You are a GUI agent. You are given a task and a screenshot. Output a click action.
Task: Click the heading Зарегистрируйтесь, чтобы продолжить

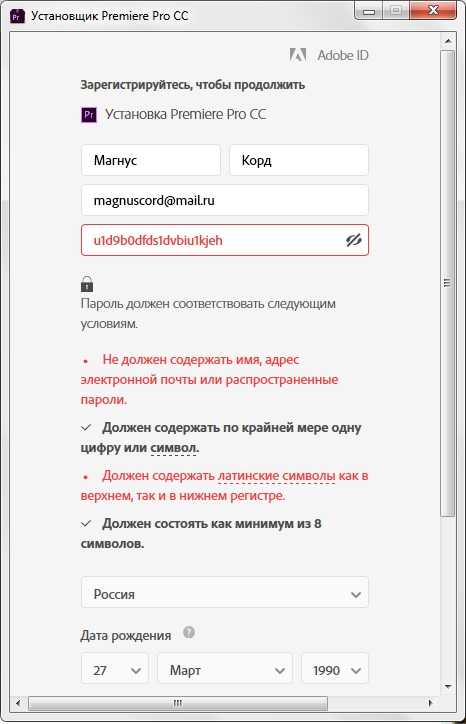point(193,85)
